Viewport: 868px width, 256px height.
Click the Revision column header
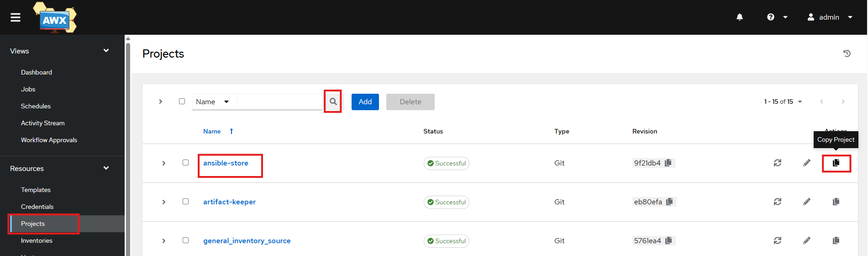645,131
